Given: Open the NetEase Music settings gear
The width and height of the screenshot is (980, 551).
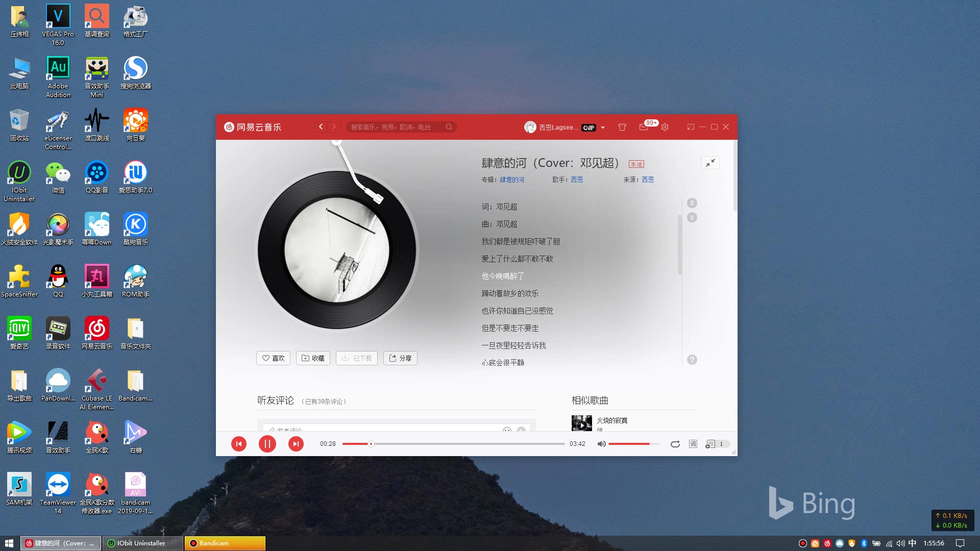Looking at the screenshot, I should pyautogui.click(x=665, y=127).
